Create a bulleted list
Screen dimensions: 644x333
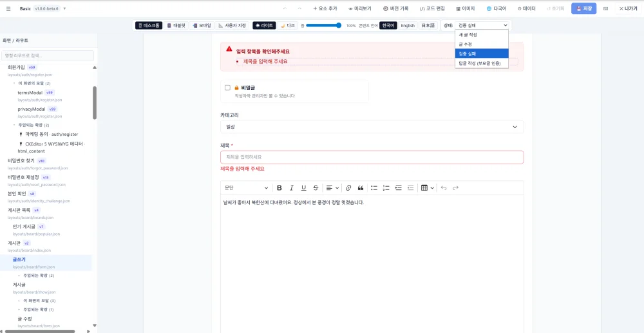click(374, 187)
